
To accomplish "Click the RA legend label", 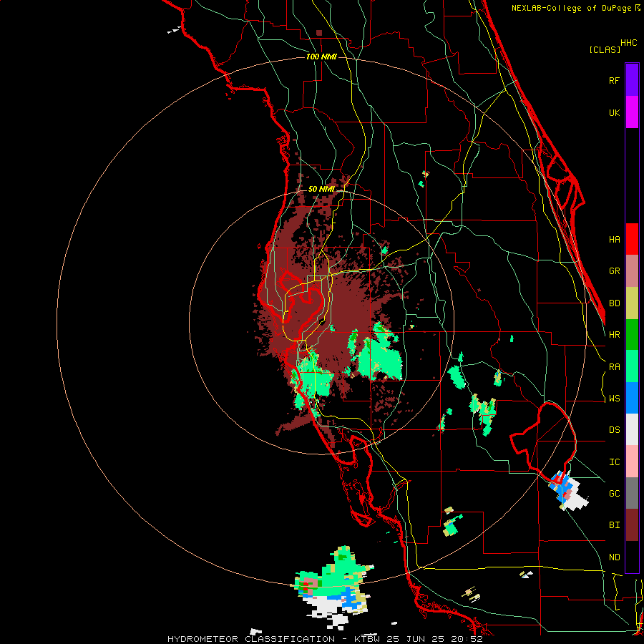I will pyautogui.click(x=615, y=367).
